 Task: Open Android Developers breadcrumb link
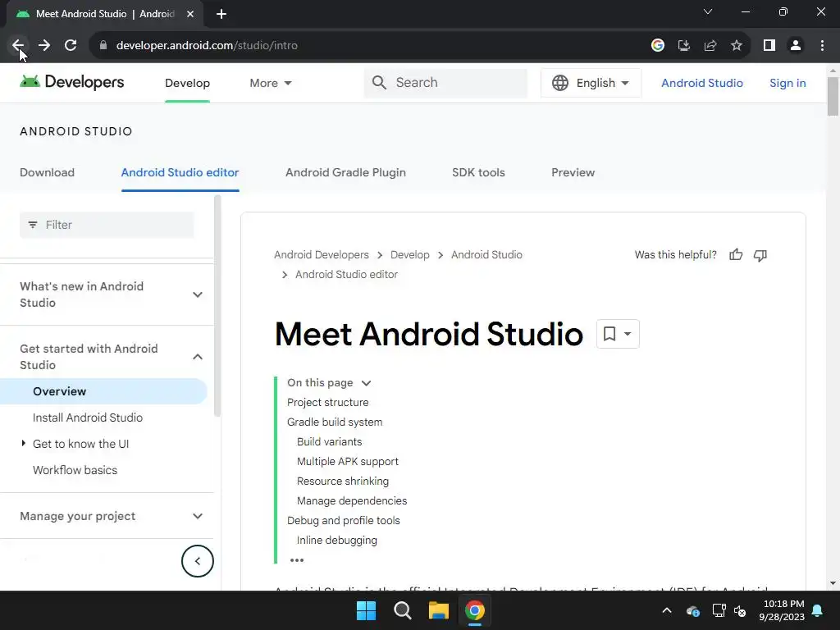point(322,255)
